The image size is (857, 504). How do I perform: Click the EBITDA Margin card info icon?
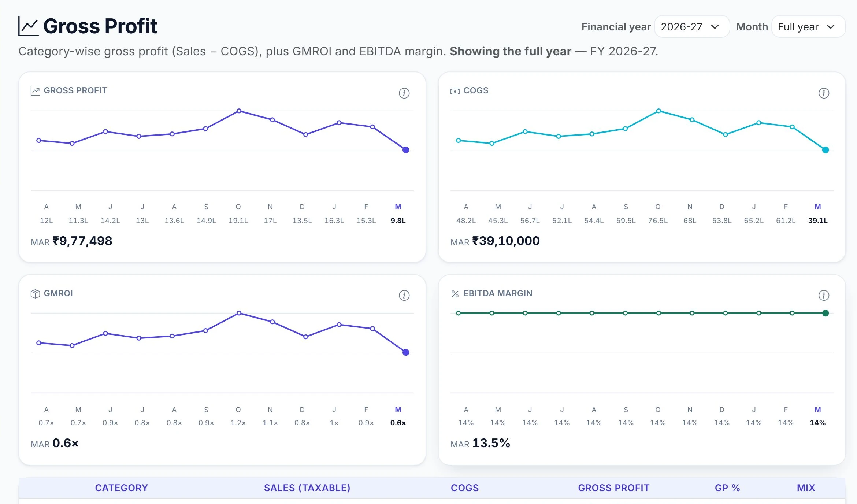point(824,295)
